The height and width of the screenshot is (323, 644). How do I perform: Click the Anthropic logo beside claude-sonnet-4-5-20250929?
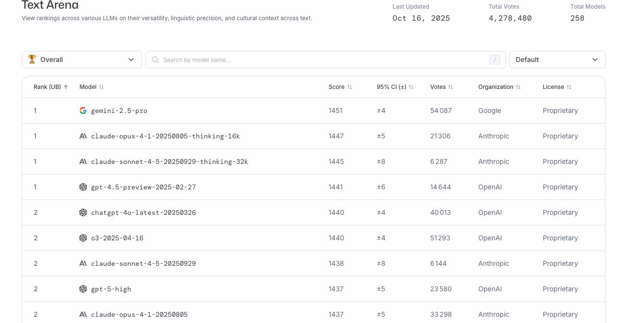(83, 263)
